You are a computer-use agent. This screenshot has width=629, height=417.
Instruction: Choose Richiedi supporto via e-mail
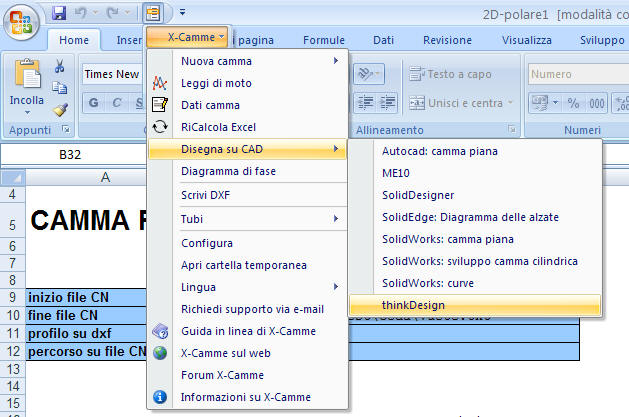tap(247, 309)
